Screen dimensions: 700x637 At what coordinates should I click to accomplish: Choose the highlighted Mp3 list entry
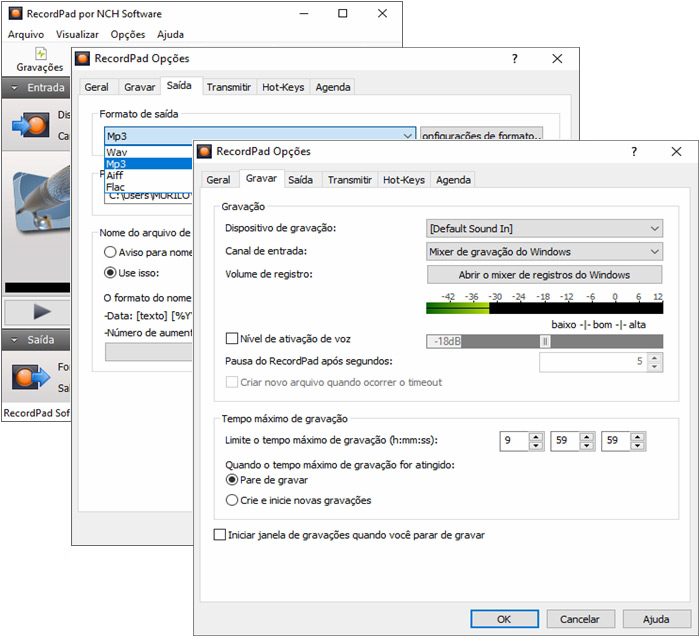click(x=148, y=164)
